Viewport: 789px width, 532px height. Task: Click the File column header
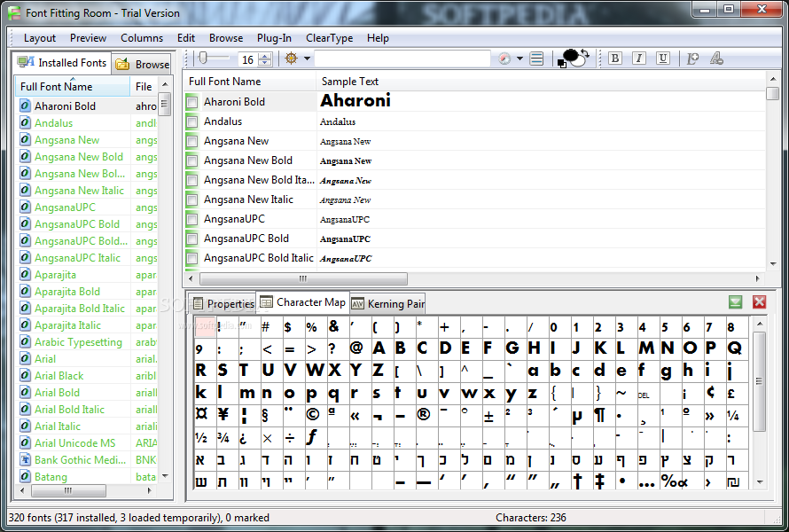pos(144,87)
